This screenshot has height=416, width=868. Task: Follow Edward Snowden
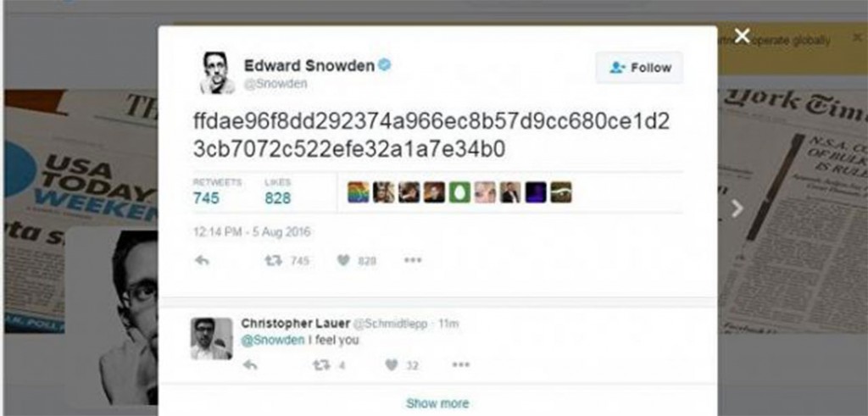639,68
